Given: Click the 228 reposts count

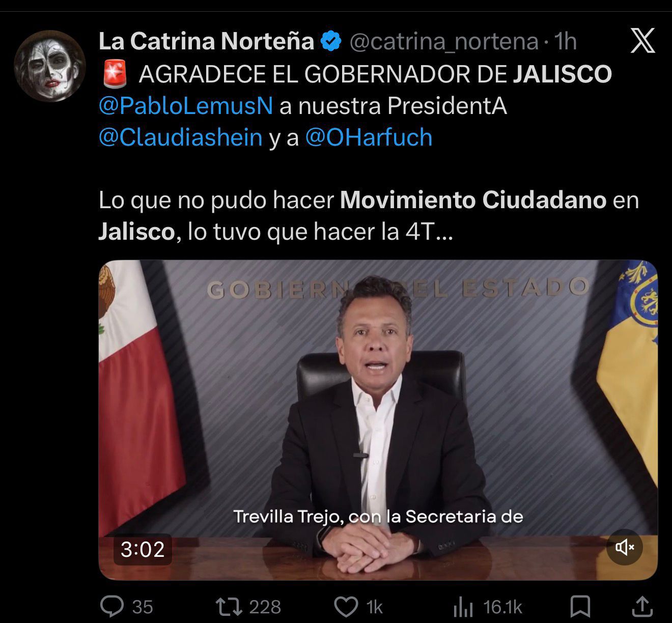Looking at the screenshot, I should [265, 607].
